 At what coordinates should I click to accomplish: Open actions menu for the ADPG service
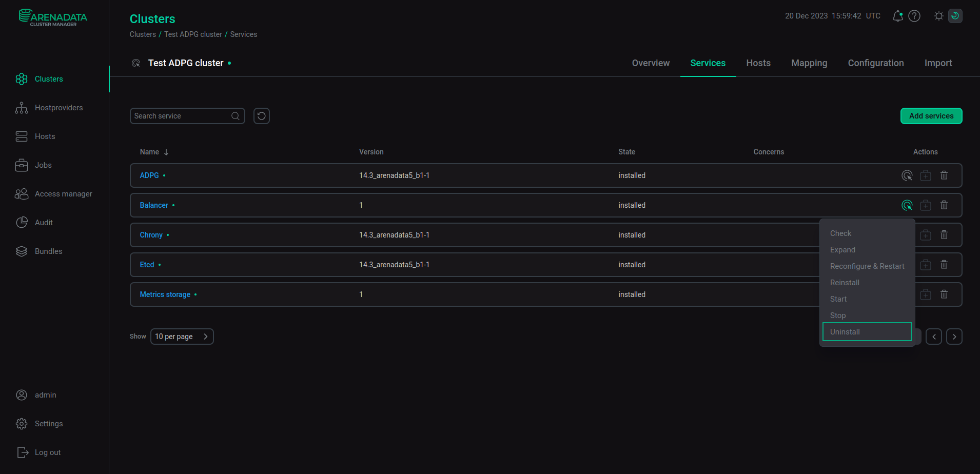pos(907,175)
